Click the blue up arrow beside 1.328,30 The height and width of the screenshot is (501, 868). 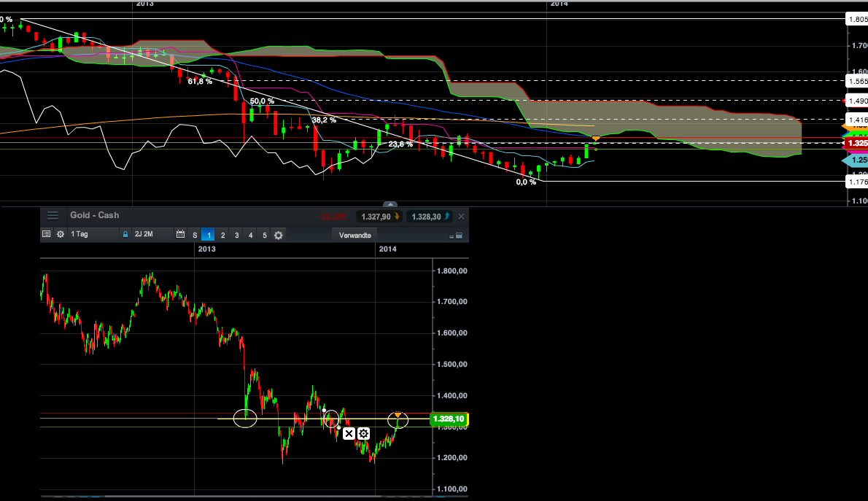(446, 216)
